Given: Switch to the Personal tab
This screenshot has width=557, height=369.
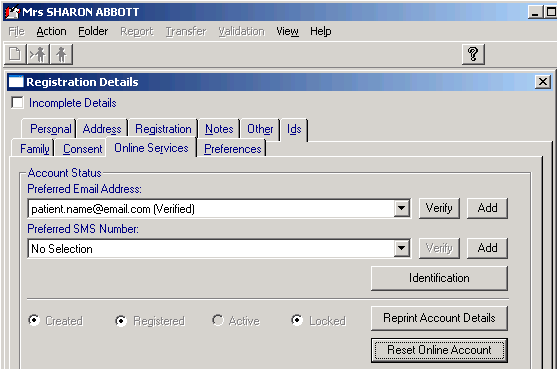Looking at the screenshot, I should (x=50, y=129).
